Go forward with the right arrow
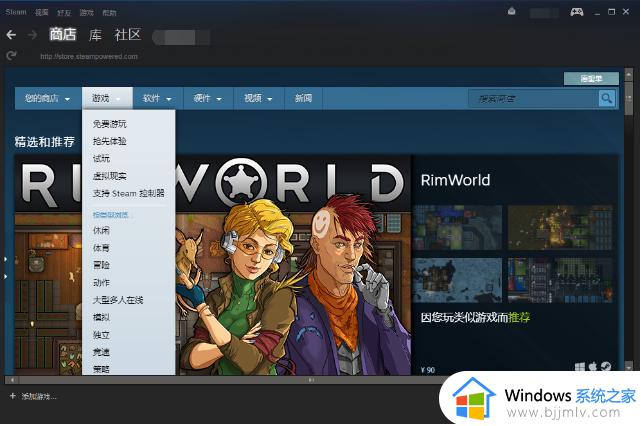Viewport: 641px width, 426px height. point(32,35)
